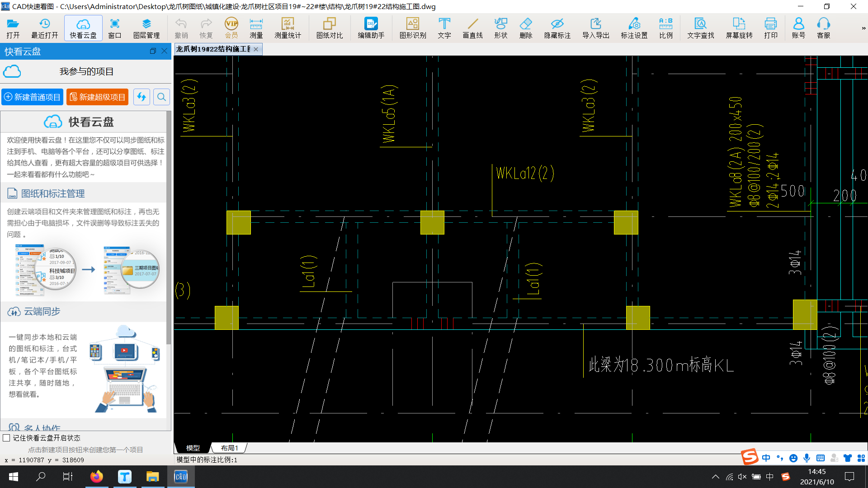
Task: Open Sogou IME soft keyboard icon
Action: click(x=821, y=458)
